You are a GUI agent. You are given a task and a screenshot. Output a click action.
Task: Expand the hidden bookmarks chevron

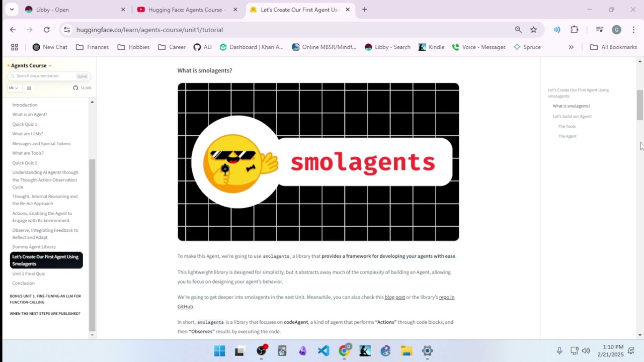tap(571, 47)
